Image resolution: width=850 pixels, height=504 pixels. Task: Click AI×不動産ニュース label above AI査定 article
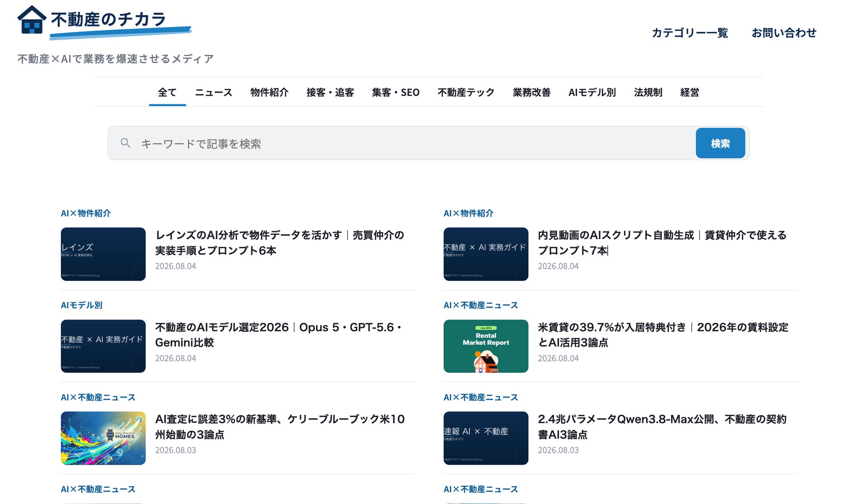pos(98,397)
